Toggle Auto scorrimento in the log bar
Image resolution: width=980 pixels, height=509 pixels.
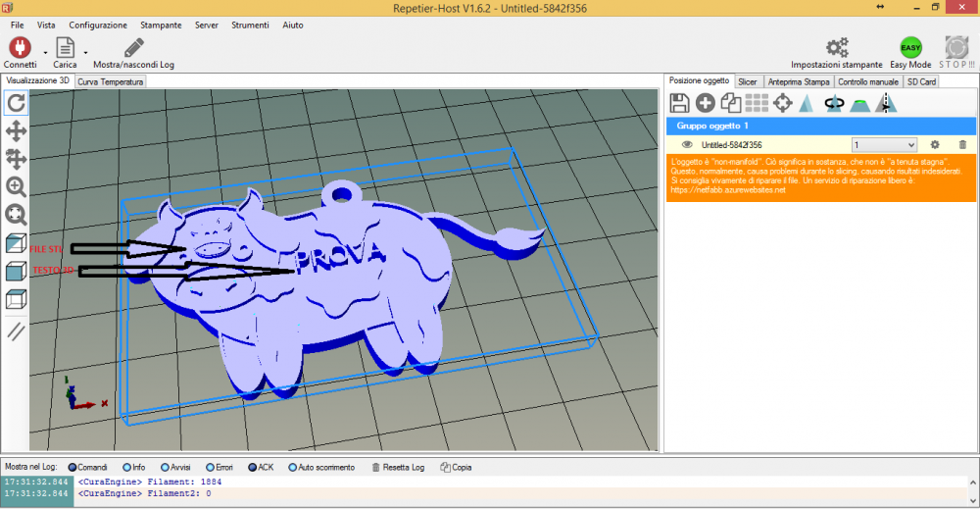(x=292, y=468)
